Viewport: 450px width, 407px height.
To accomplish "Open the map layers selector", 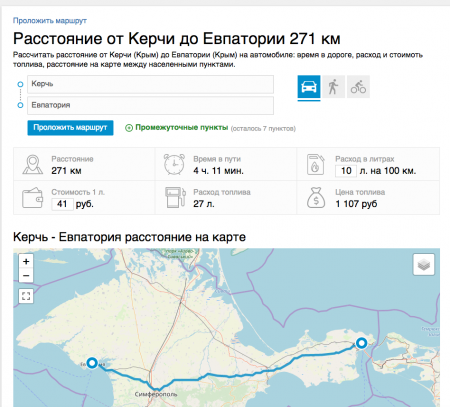I will [424, 265].
